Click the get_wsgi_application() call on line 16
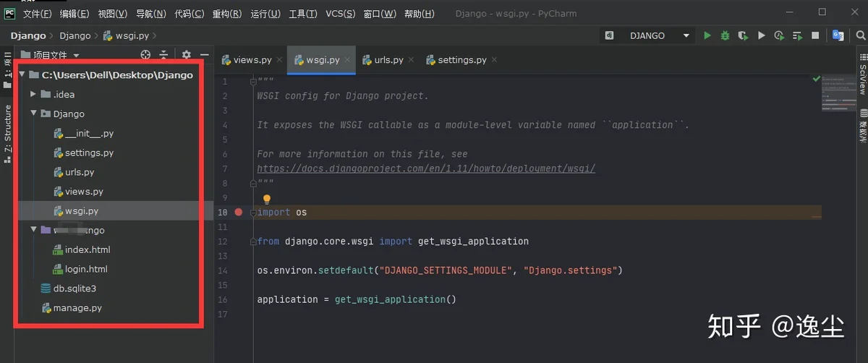The image size is (868, 363). pos(396,299)
